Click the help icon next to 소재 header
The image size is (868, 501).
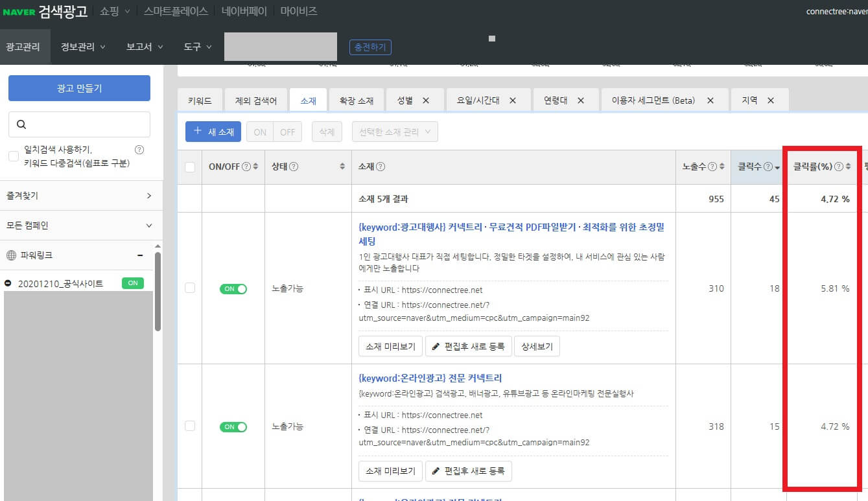click(x=381, y=167)
